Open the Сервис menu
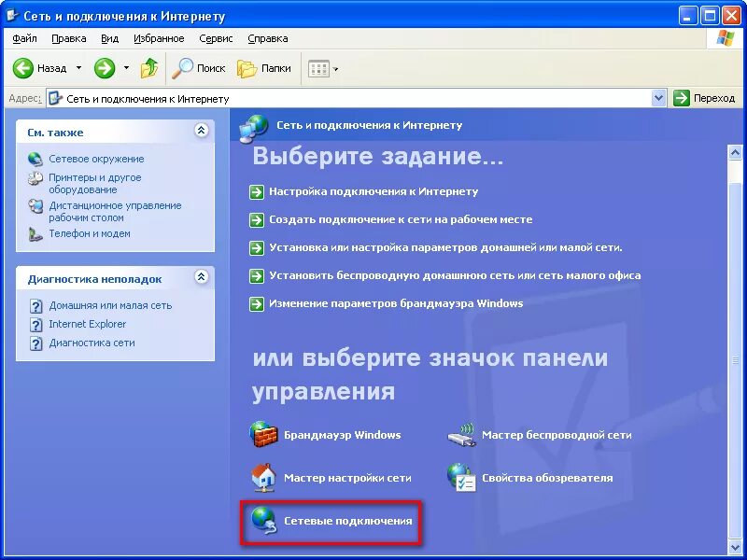 216,38
